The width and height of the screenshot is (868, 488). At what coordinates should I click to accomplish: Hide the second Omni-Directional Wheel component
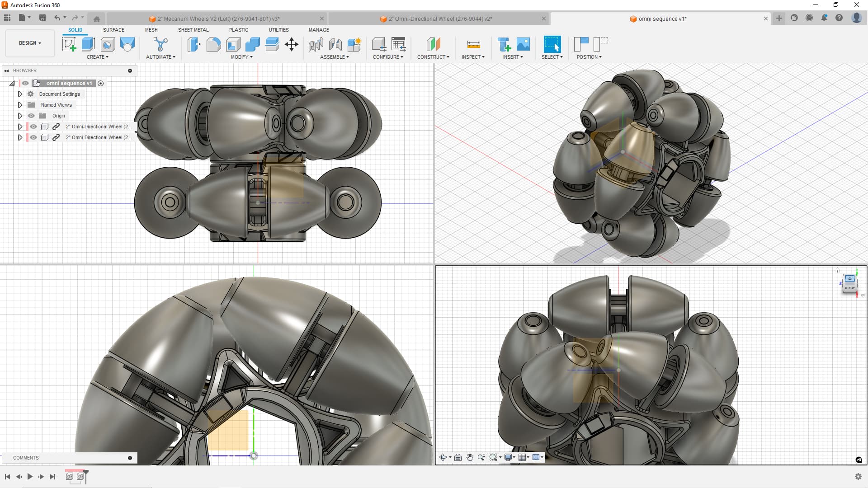click(33, 137)
